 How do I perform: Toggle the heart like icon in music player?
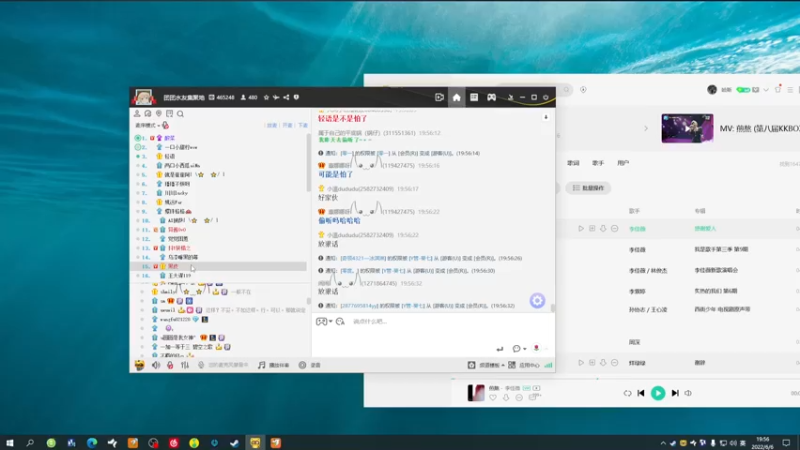pos(493,397)
